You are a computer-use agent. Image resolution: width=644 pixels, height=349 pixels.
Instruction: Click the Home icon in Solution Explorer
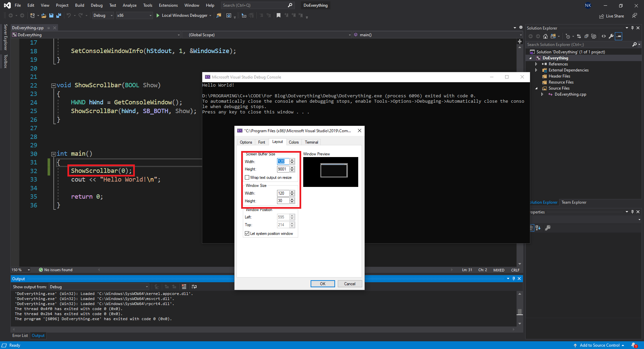pyautogui.click(x=545, y=36)
